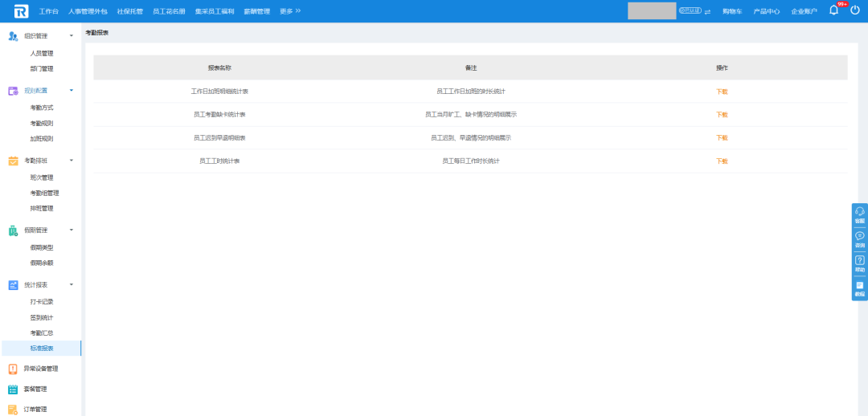Collapse the 组织管理 section arrow

click(x=71, y=36)
